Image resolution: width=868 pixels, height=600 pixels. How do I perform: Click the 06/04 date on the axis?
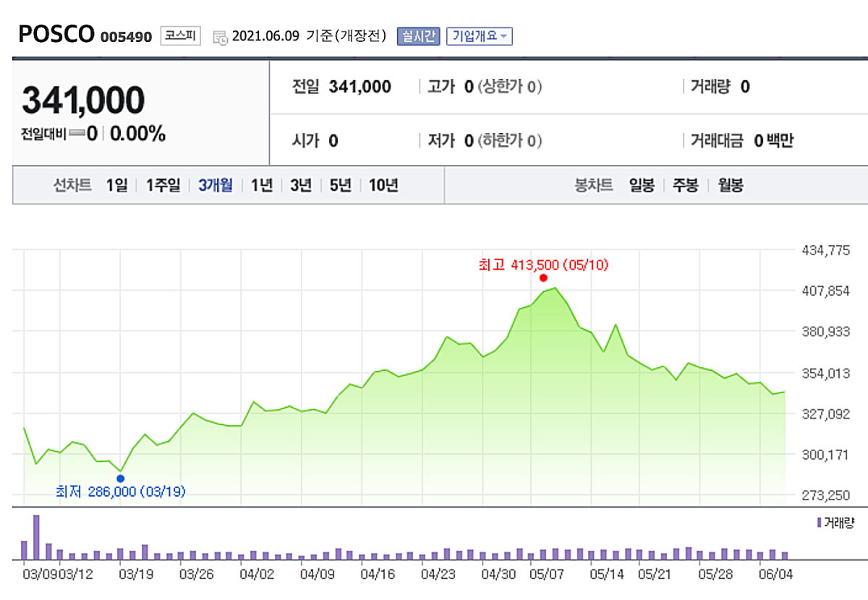point(777,573)
